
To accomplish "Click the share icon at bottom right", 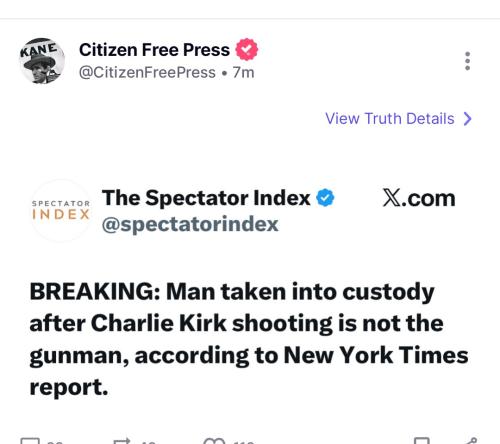I will click(x=471, y=441).
